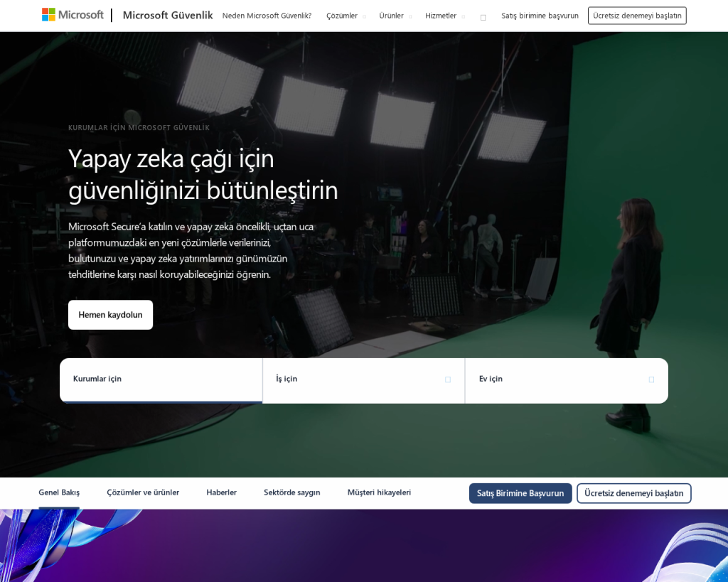Screen dimensions: 728x582
Task: Click the small icon after Hizmetler
Action: tap(483, 18)
